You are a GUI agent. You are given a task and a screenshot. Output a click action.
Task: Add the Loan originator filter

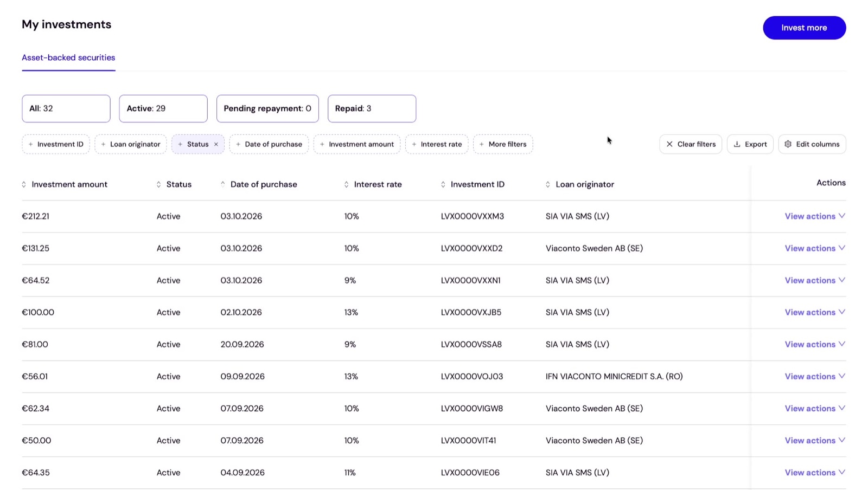click(x=131, y=144)
